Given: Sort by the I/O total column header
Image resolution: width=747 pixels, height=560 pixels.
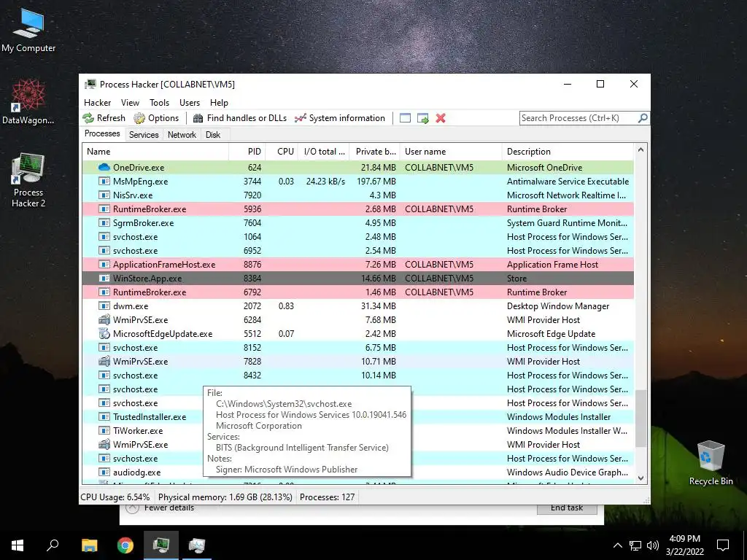Looking at the screenshot, I should [x=324, y=152].
